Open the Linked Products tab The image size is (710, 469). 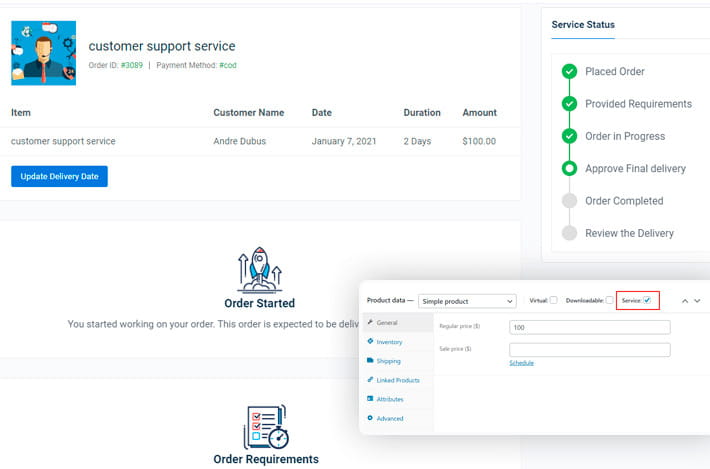coord(398,380)
